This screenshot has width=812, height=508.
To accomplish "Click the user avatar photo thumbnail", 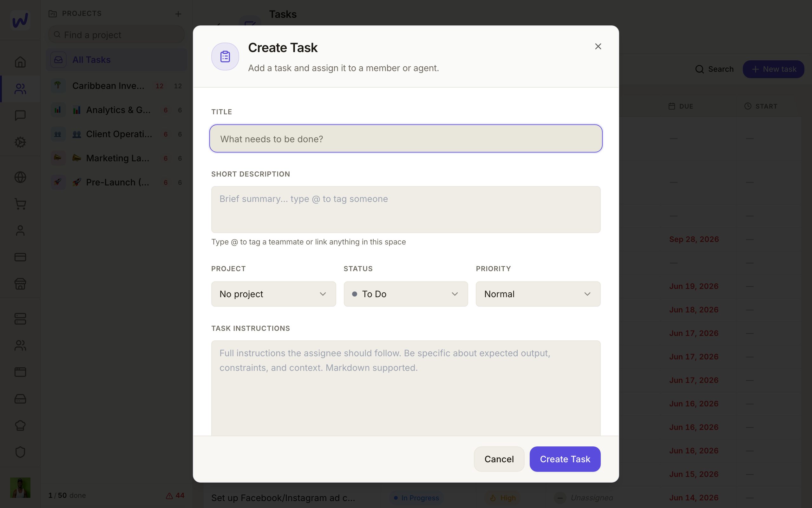I will (x=20, y=487).
